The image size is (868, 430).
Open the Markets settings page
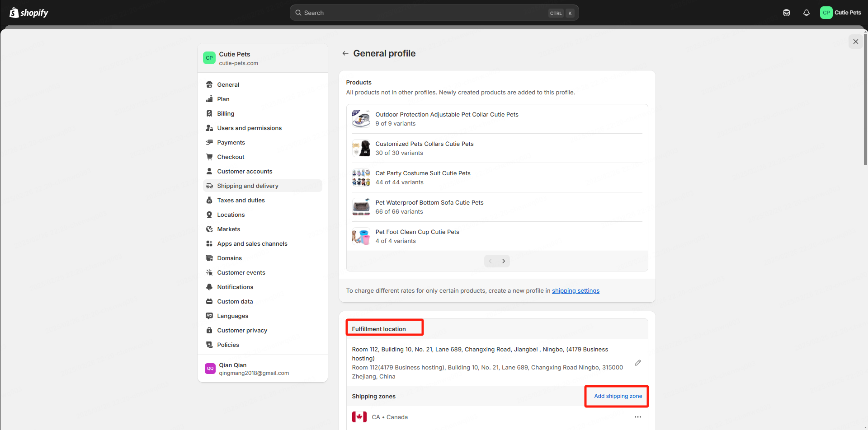(x=228, y=229)
